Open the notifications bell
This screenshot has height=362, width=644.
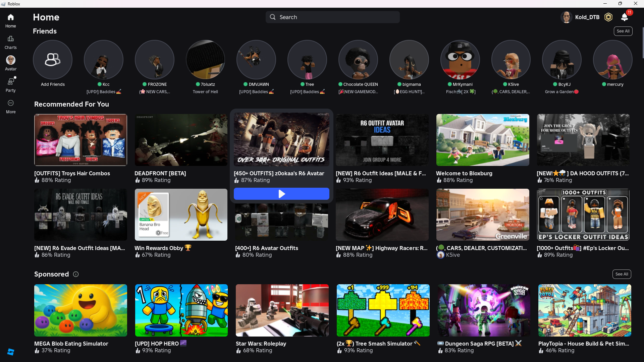pos(625,17)
